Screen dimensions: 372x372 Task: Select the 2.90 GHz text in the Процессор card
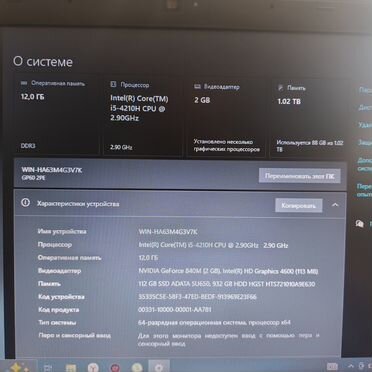[121, 147]
